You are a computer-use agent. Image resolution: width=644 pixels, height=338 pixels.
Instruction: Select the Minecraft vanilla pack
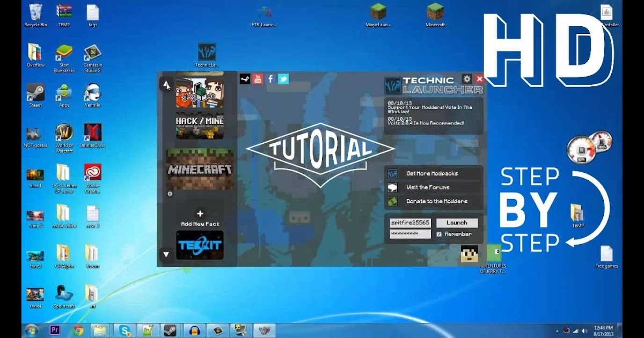tap(200, 170)
